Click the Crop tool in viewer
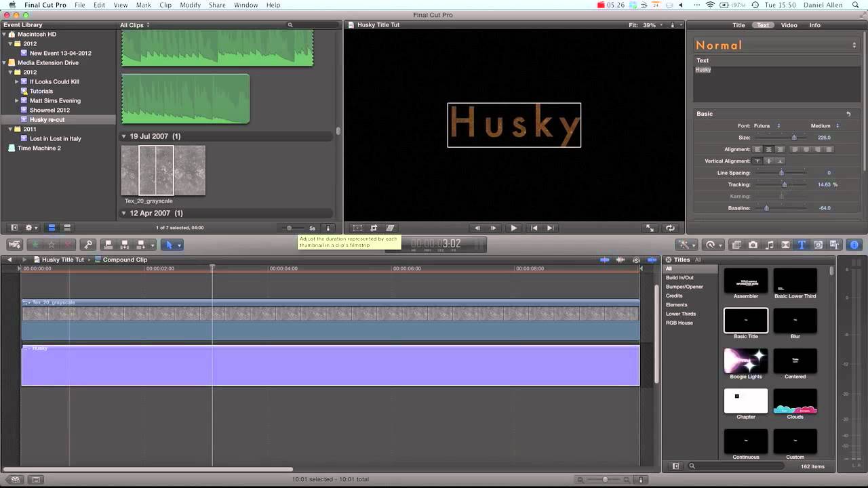The height and width of the screenshot is (488, 868). (374, 228)
